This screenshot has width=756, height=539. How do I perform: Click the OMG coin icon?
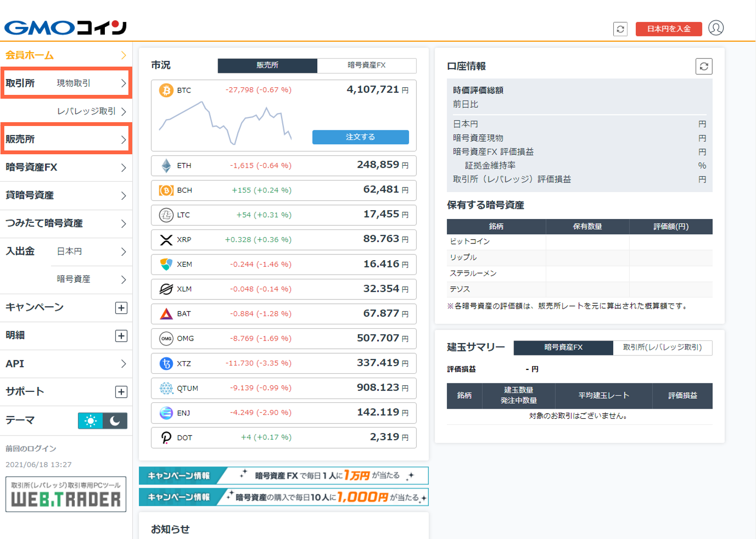coord(166,338)
